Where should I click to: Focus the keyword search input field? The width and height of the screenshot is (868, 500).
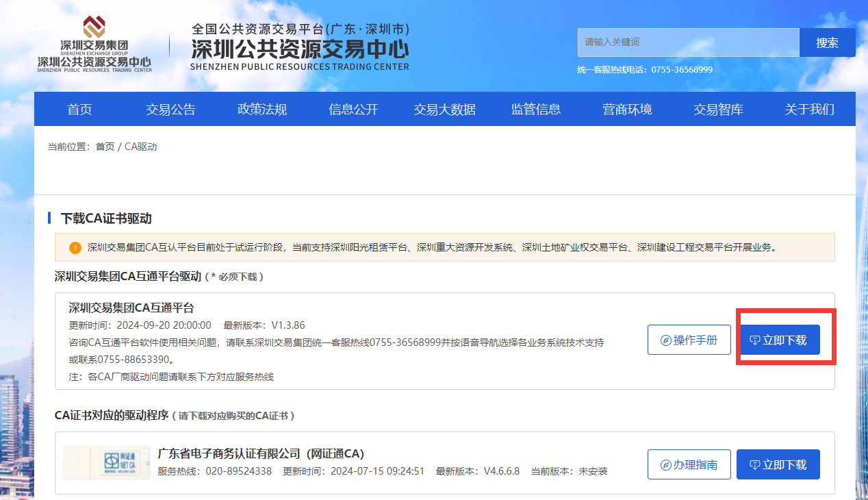[x=688, y=42]
